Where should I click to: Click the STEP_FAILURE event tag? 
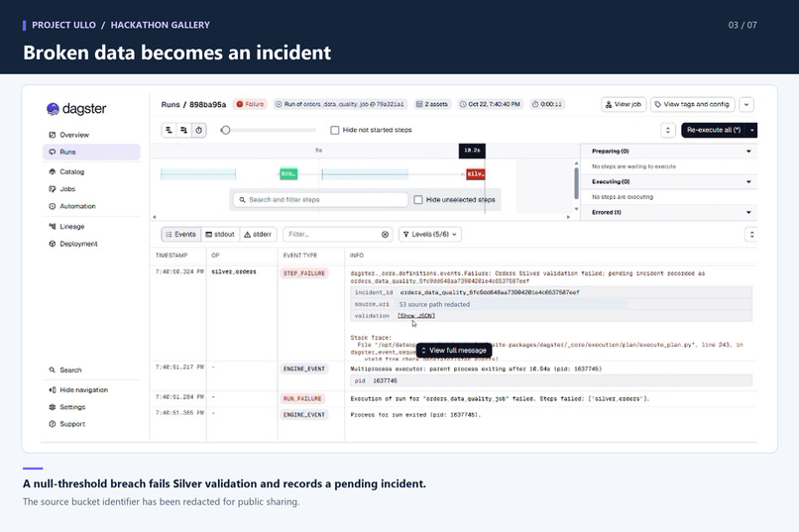304,273
